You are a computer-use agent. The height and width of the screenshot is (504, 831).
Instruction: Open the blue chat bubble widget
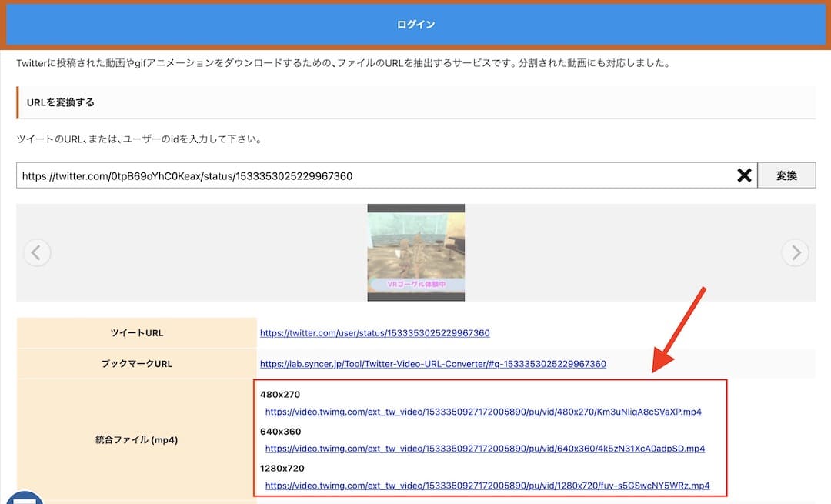(x=25, y=499)
